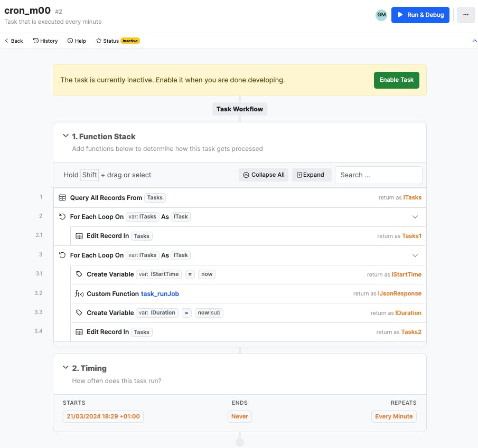478x448 pixels.
Task: Click the loop icon on first For Each row
Action: [x=62, y=217]
